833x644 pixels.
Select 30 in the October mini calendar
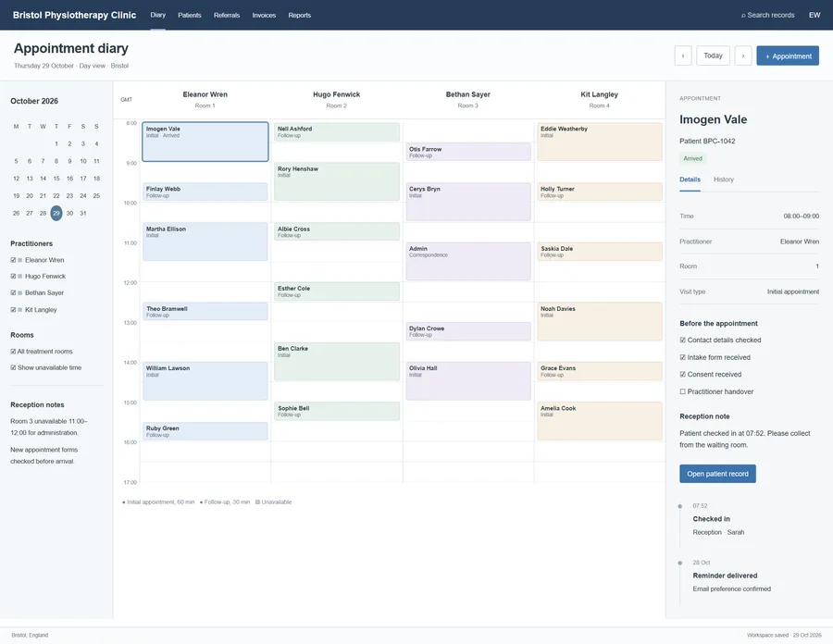tap(69, 213)
